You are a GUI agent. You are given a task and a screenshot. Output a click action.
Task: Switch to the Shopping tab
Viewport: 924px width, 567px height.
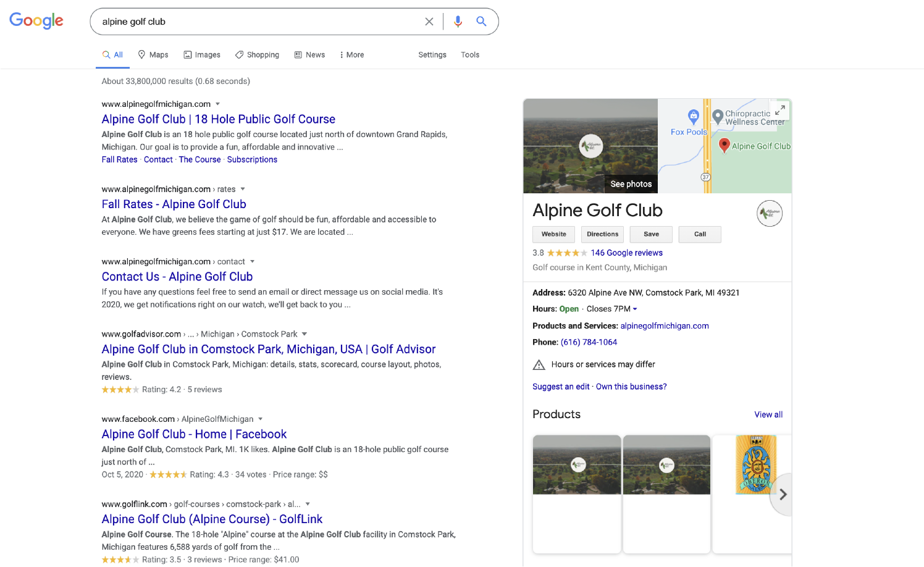pos(257,55)
